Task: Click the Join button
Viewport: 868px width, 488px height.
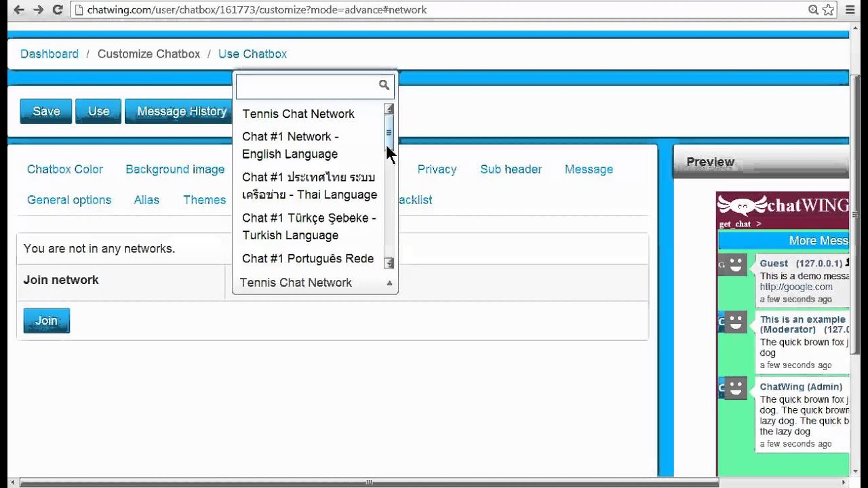Action: [x=47, y=321]
